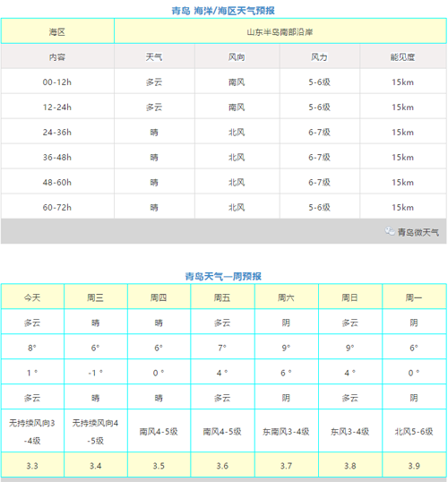Click the 能见度 column header
Image resolution: width=448 pixels, height=482 pixels.
(x=403, y=56)
